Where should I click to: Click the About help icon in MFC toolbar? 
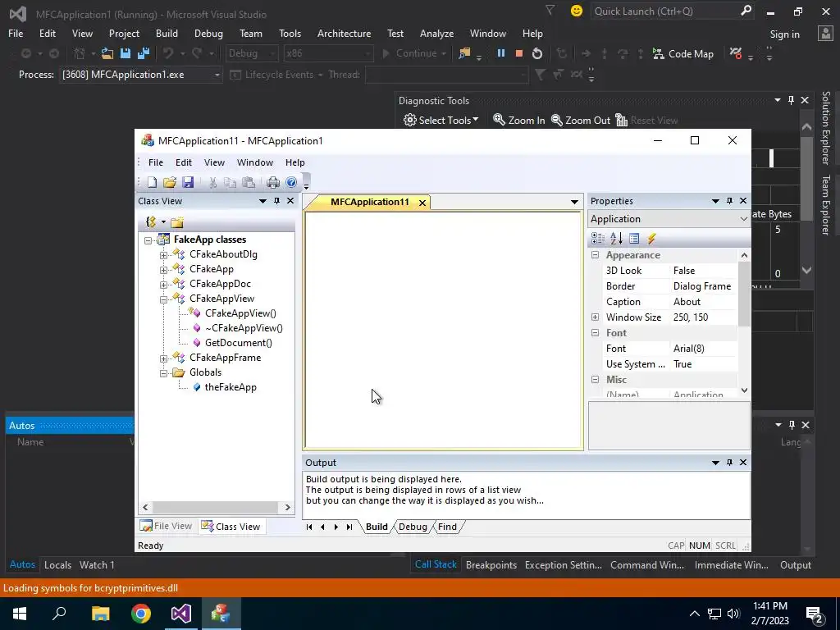point(291,182)
